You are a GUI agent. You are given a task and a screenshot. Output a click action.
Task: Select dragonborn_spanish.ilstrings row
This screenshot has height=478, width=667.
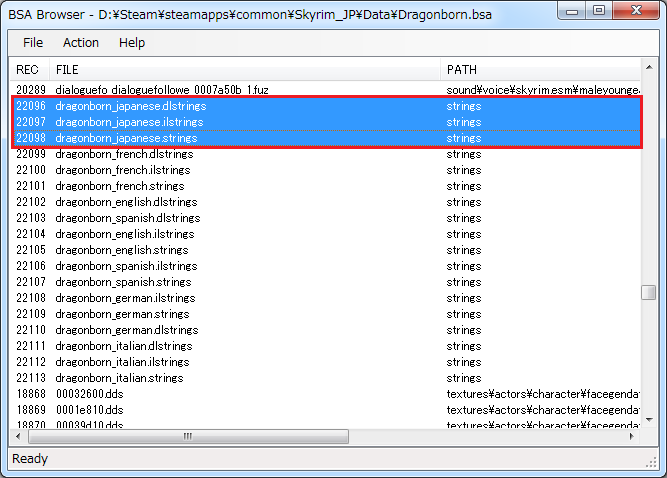pos(325,266)
